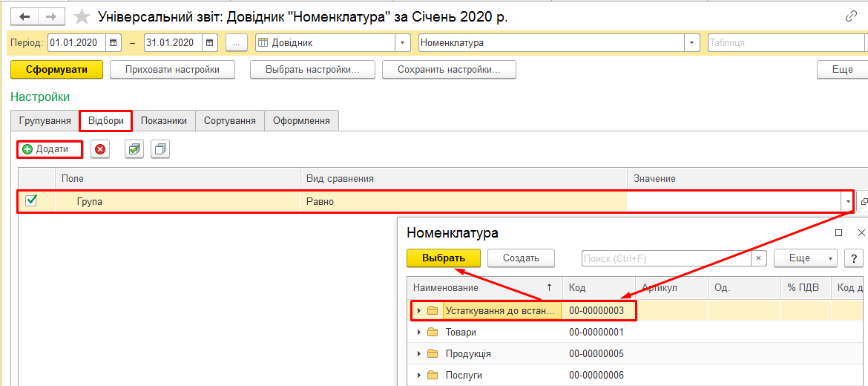Copy link via chain icon

[x=852, y=16]
